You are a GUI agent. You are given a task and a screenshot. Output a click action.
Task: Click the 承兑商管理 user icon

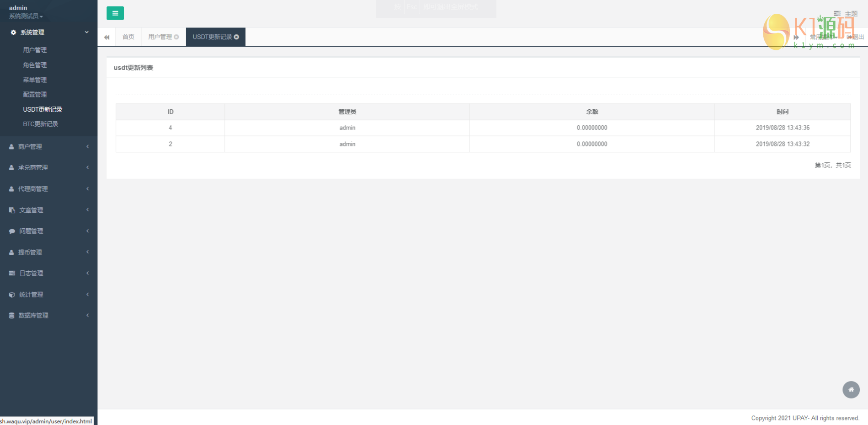[x=11, y=168]
